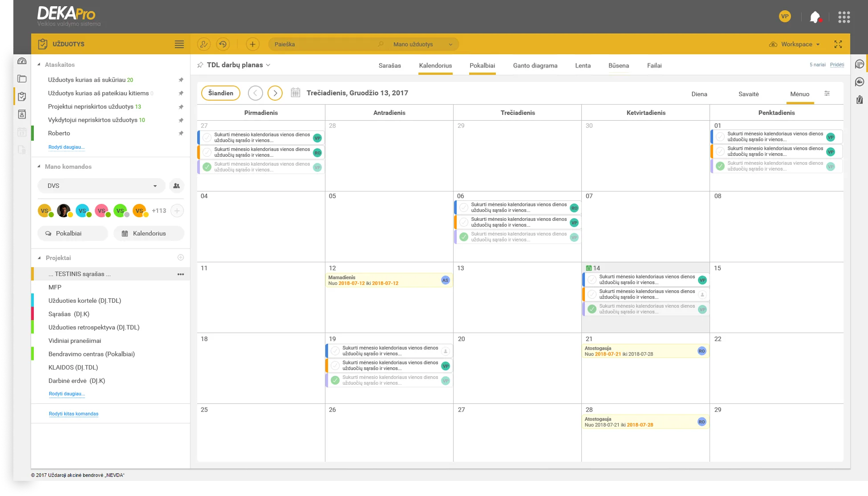Viewport: 868px width, 496px height.
Task: Collapse the Mano komandos section
Action: tap(39, 167)
